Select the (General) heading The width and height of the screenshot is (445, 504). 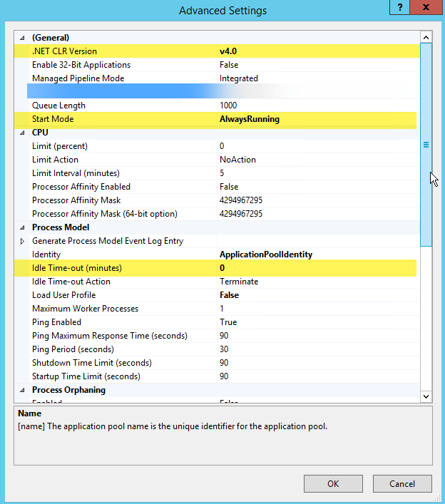coord(51,38)
